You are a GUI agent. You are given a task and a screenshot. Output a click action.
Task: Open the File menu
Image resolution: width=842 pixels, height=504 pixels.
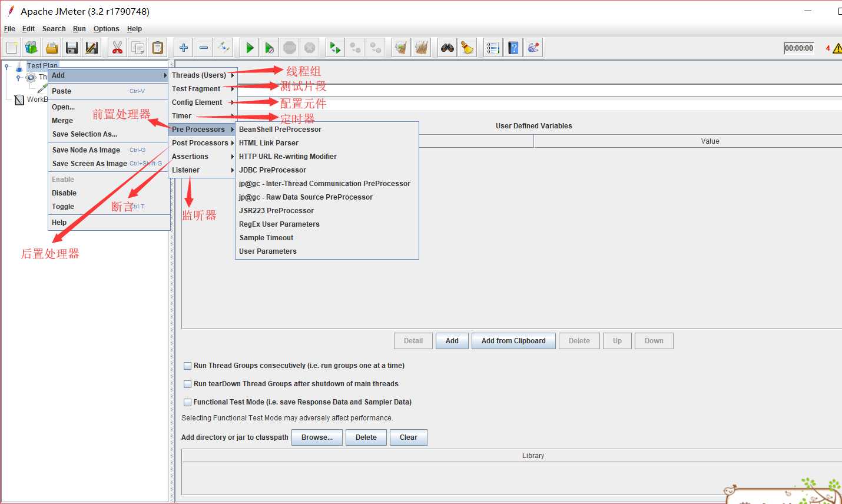(9, 29)
